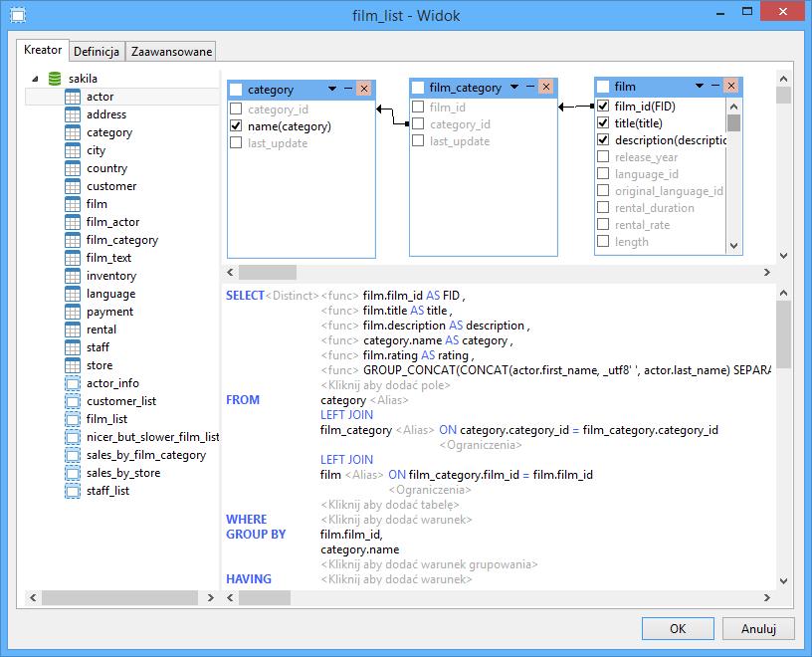Click the Alias placeholder after category
The width and height of the screenshot is (812, 657).
click(x=389, y=400)
